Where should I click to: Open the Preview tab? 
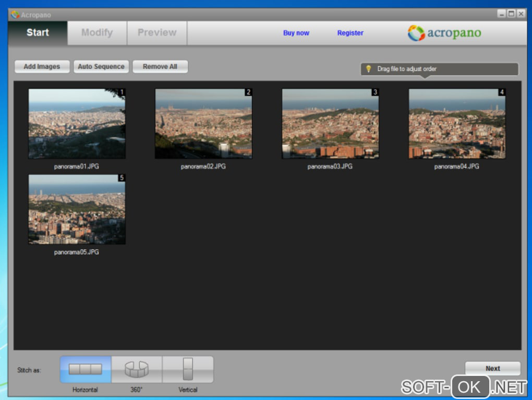(157, 32)
